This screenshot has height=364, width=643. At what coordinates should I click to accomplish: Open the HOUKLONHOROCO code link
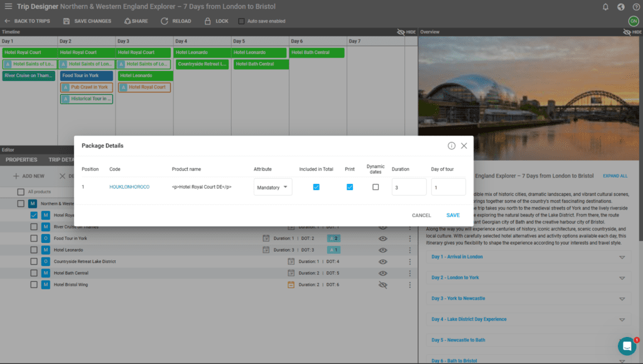[129, 187]
